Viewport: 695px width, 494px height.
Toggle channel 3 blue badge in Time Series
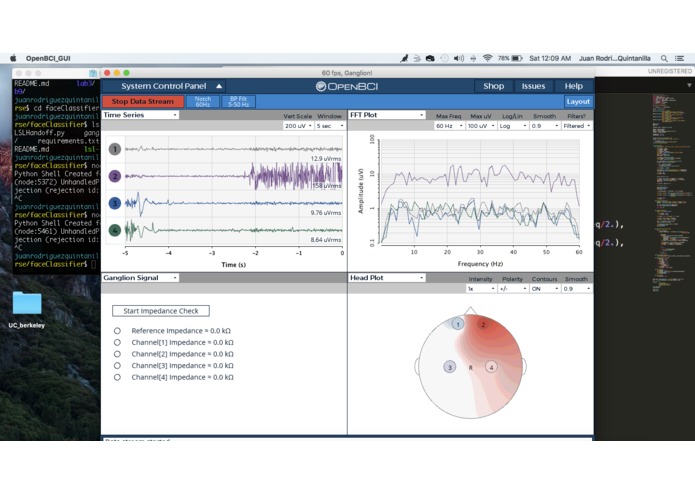coord(115,203)
